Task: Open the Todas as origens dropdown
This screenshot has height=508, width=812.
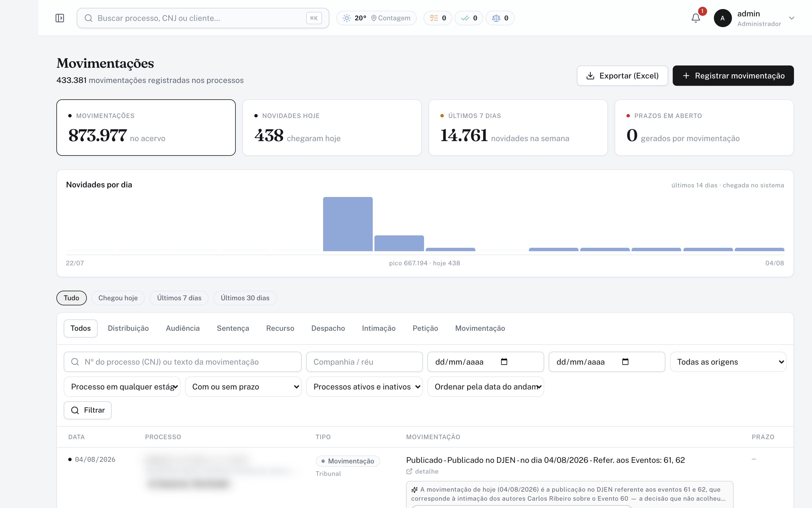Action: click(x=728, y=362)
